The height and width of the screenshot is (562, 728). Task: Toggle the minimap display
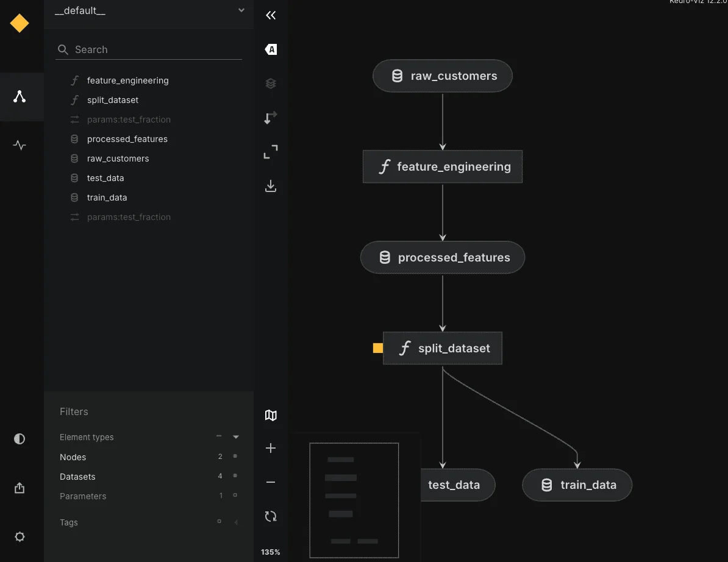(x=271, y=415)
